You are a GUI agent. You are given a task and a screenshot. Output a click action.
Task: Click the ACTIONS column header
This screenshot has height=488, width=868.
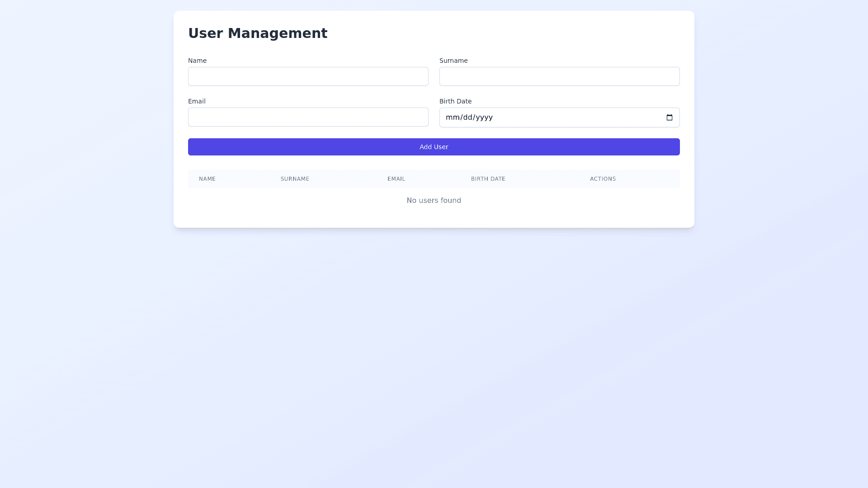point(603,179)
